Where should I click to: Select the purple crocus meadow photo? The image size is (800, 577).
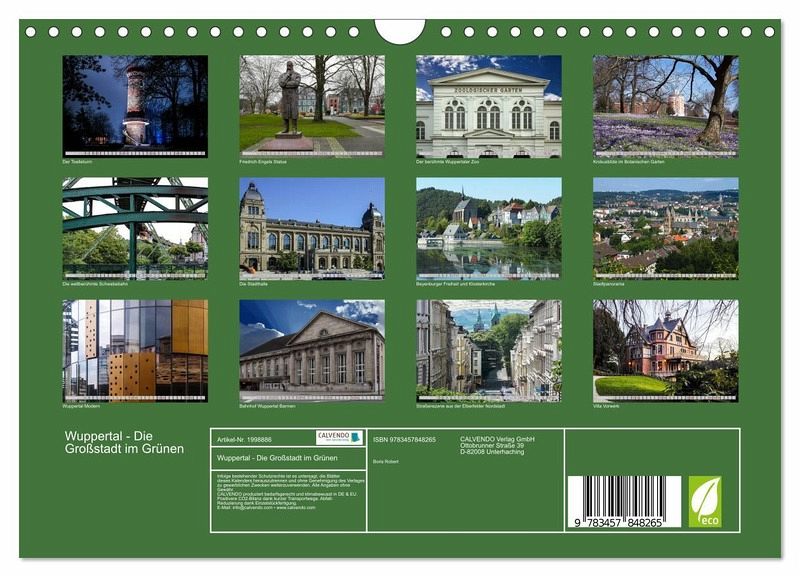click(666, 106)
